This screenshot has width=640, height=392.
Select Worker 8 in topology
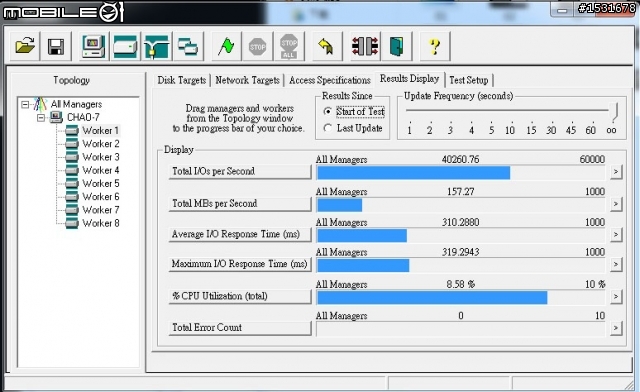point(100,223)
